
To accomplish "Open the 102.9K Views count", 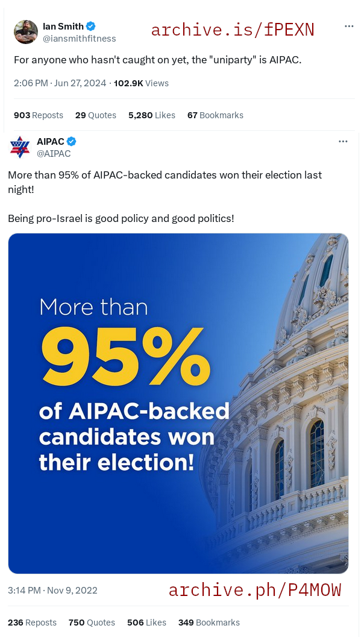I will pyautogui.click(x=141, y=83).
